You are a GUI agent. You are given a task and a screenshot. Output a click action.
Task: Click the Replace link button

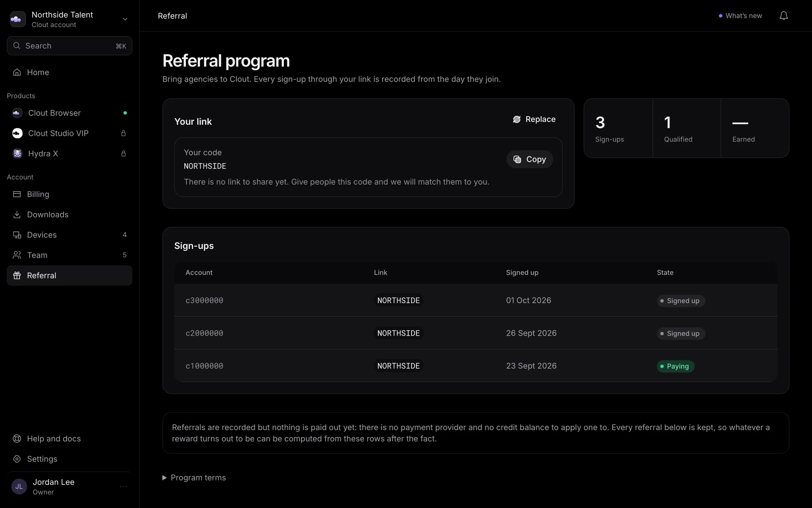pos(534,119)
